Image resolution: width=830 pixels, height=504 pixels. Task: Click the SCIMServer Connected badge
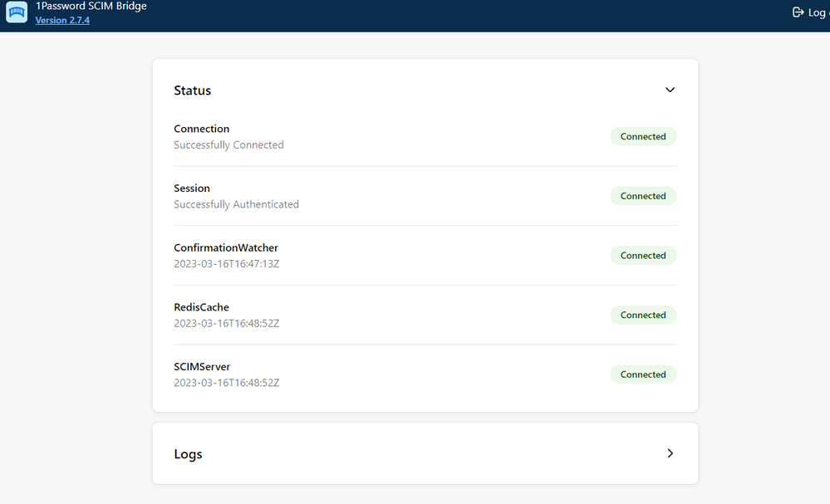click(x=643, y=374)
